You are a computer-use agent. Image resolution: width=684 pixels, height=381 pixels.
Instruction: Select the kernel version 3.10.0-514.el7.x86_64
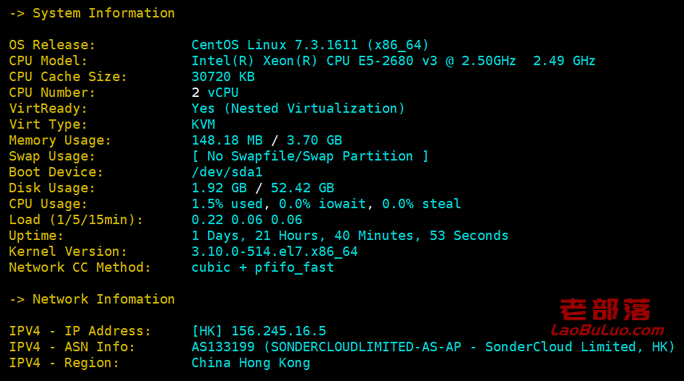pyautogui.click(x=274, y=251)
